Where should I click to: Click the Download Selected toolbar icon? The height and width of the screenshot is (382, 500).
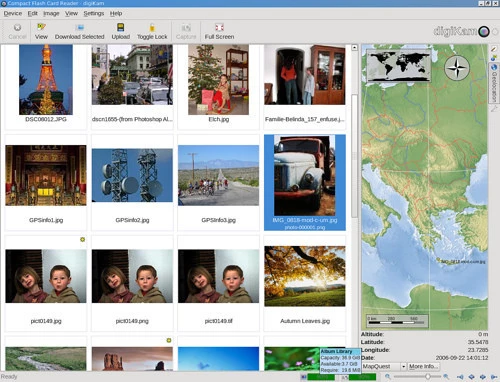pyautogui.click(x=79, y=27)
